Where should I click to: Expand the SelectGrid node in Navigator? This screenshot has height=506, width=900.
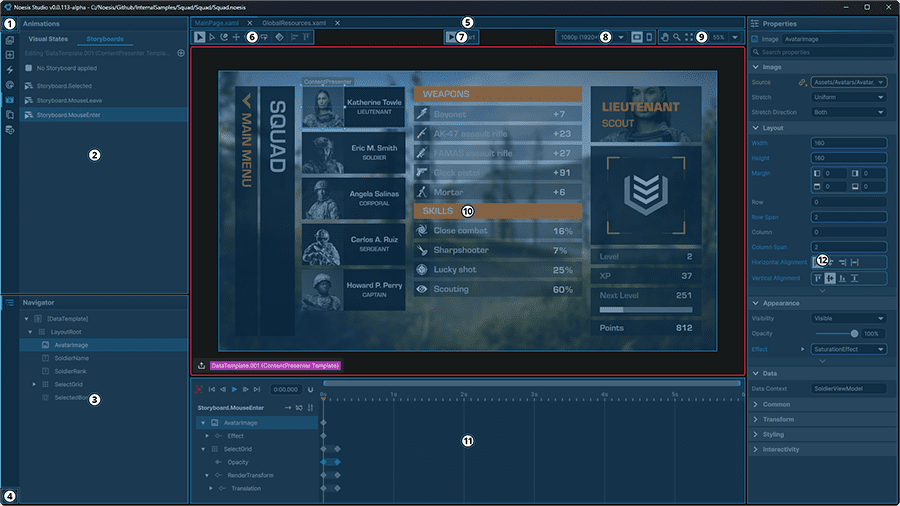[x=34, y=384]
